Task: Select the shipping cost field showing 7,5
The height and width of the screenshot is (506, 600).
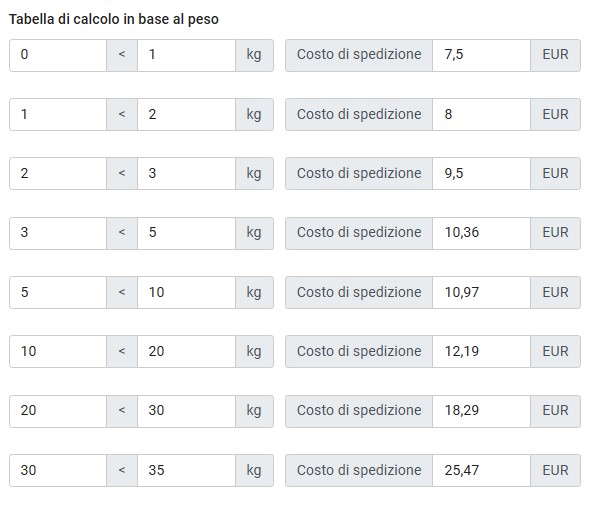Action: (x=481, y=55)
